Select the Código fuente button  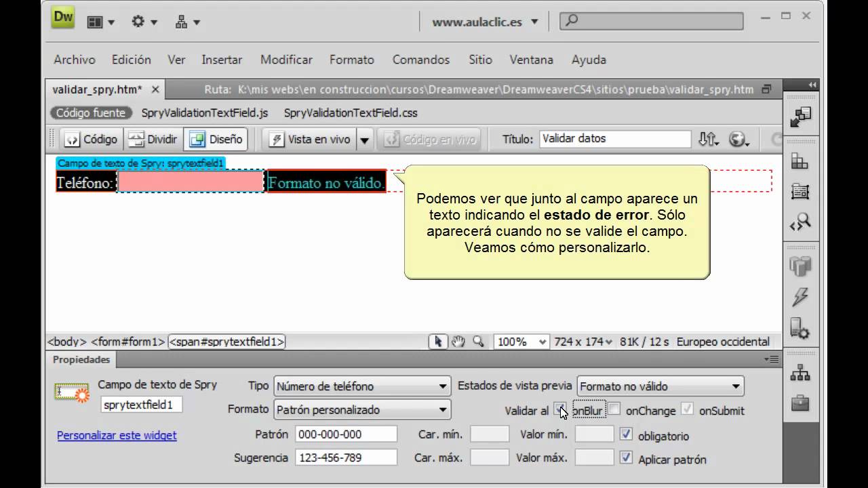click(x=90, y=113)
